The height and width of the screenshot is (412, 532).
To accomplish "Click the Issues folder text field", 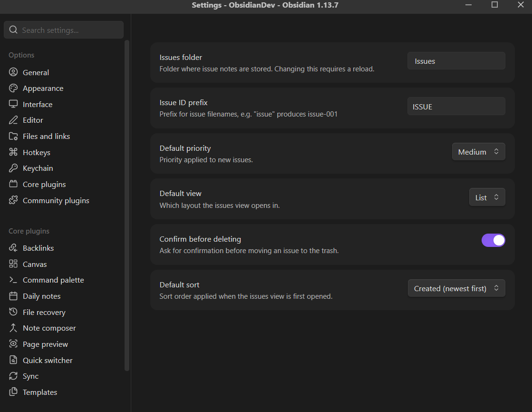I will click(x=456, y=61).
